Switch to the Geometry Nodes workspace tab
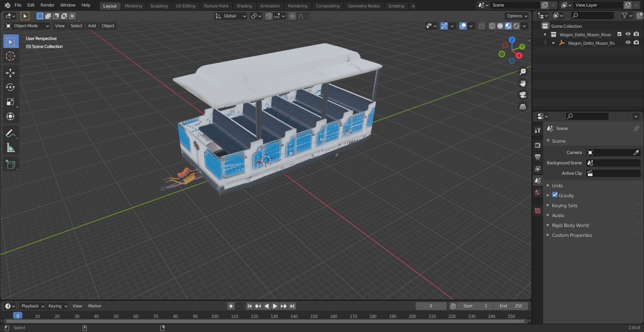 tap(363, 6)
